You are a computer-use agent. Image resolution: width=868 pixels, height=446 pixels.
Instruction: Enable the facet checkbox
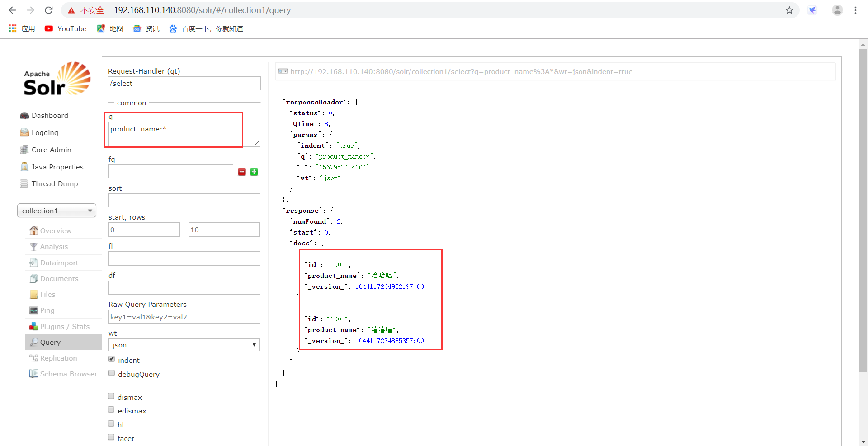[111, 437]
